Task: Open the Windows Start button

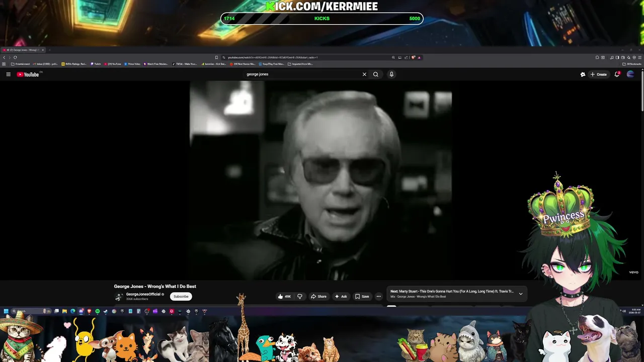Action: point(6,311)
